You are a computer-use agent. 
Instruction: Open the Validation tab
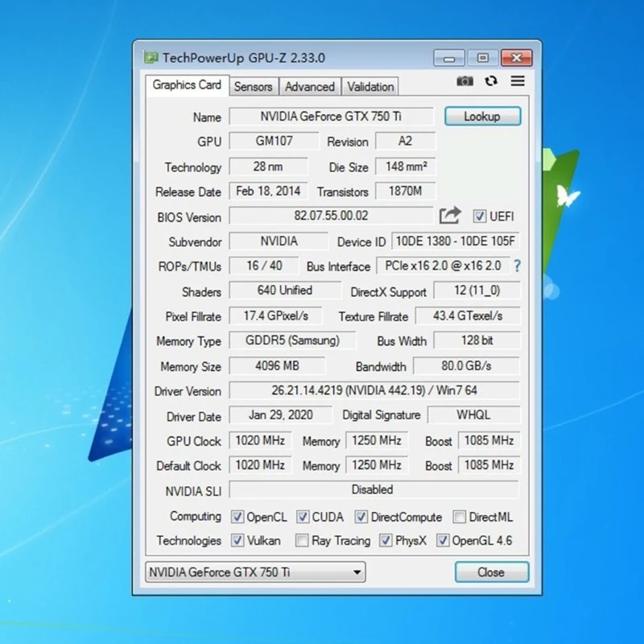[x=370, y=87]
